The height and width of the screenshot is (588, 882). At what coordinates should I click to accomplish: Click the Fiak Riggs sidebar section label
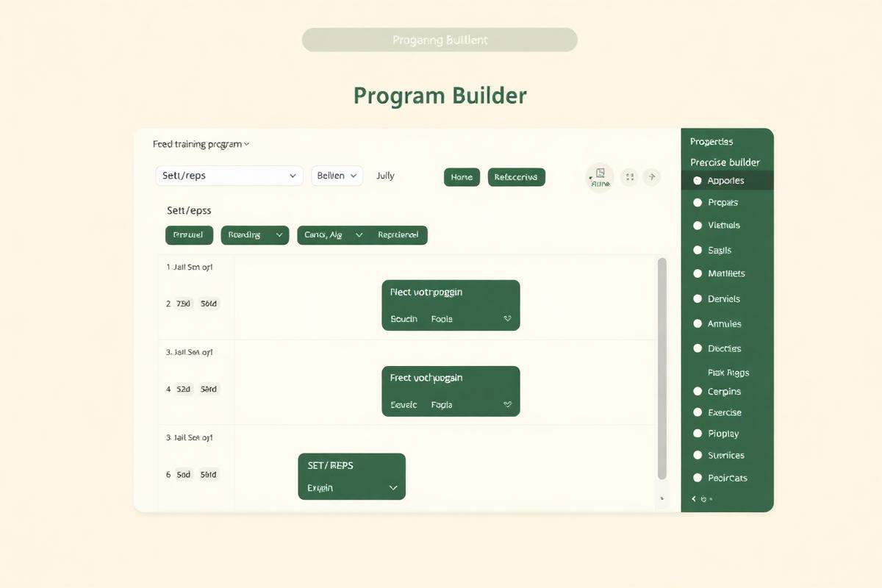coord(728,373)
